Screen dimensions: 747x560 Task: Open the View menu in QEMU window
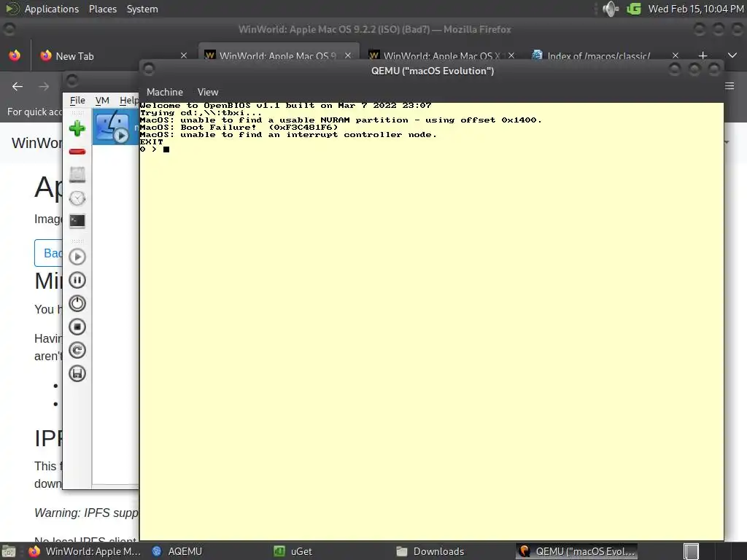[208, 92]
